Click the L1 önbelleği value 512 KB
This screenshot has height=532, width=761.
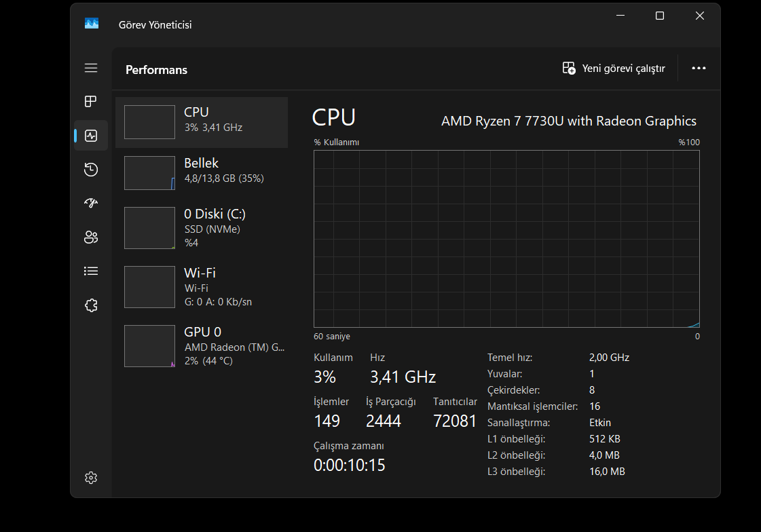point(605,439)
